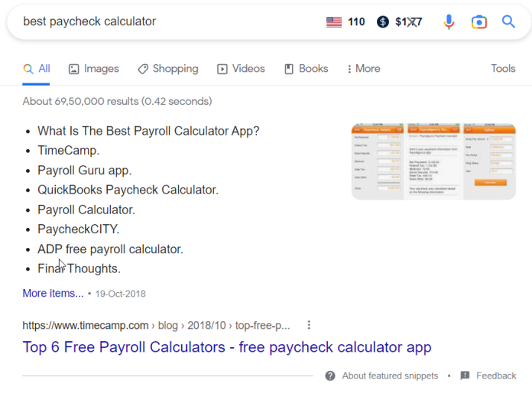This screenshot has height=397, width=532.
Task: Open the Videos tab
Action: (x=241, y=69)
